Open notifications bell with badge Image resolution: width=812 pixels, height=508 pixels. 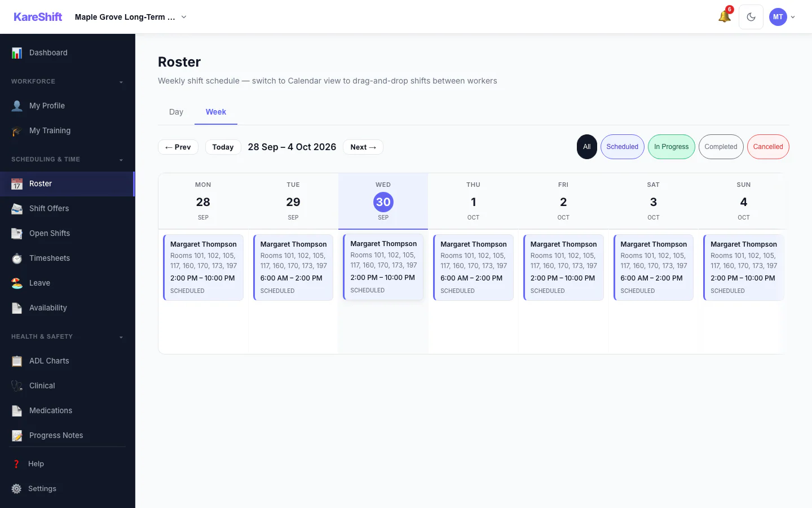[725, 16]
